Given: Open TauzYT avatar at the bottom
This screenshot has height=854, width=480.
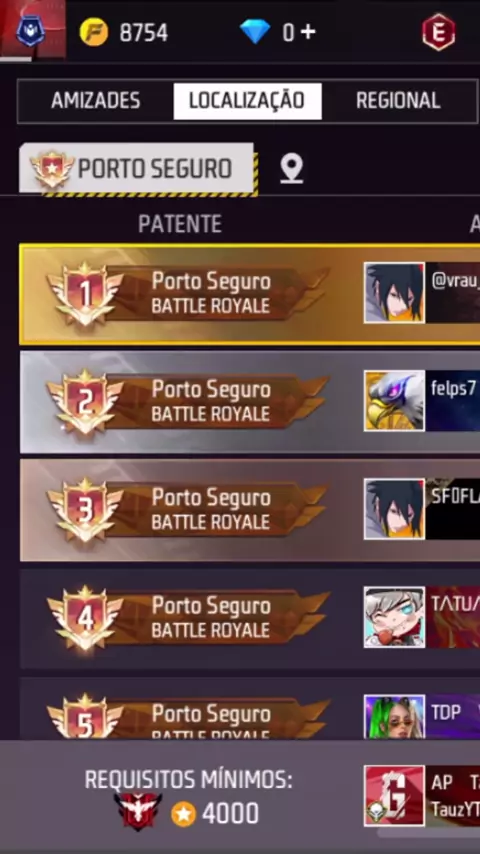Looking at the screenshot, I should click(x=394, y=796).
